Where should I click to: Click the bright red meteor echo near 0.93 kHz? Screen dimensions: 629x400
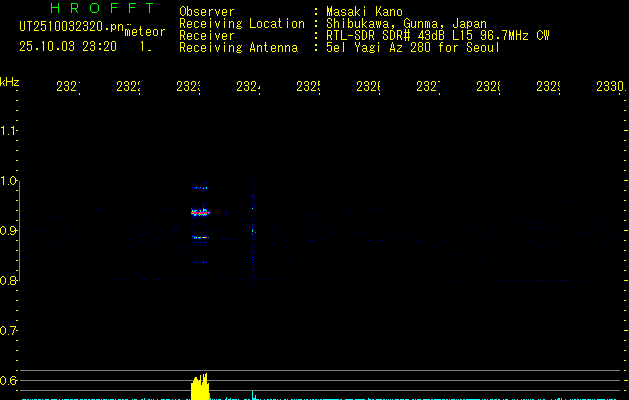[x=200, y=212]
